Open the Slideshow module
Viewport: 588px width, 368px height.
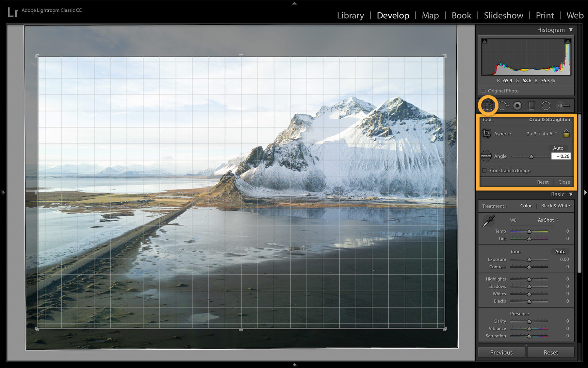tap(503, 15)
